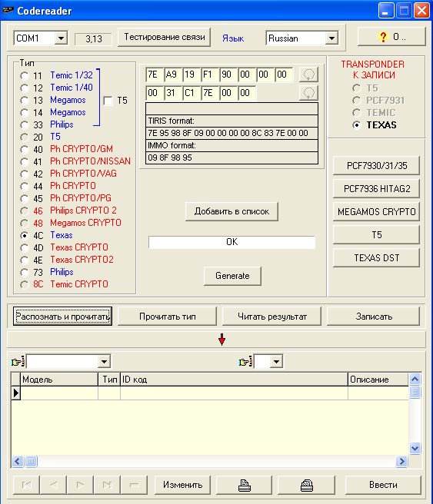
Task: Click the refresh icon beside second hex row
Action: (x=308, y=93)
